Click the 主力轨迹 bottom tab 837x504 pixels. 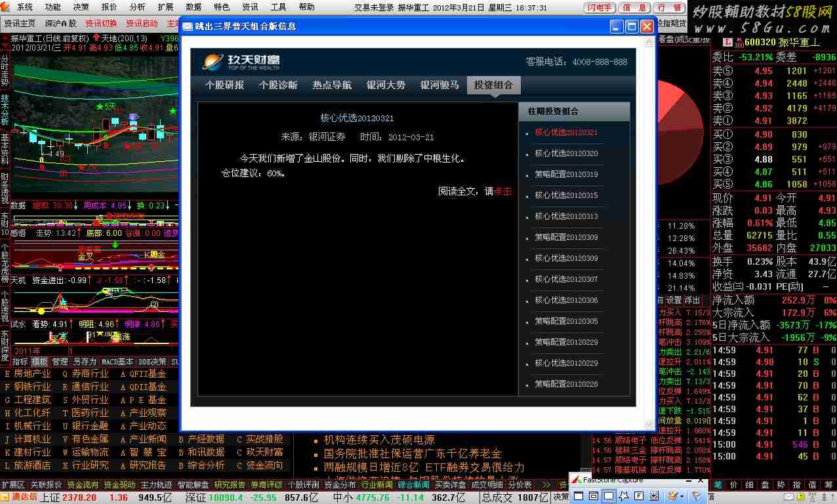[x=156, y=485]
